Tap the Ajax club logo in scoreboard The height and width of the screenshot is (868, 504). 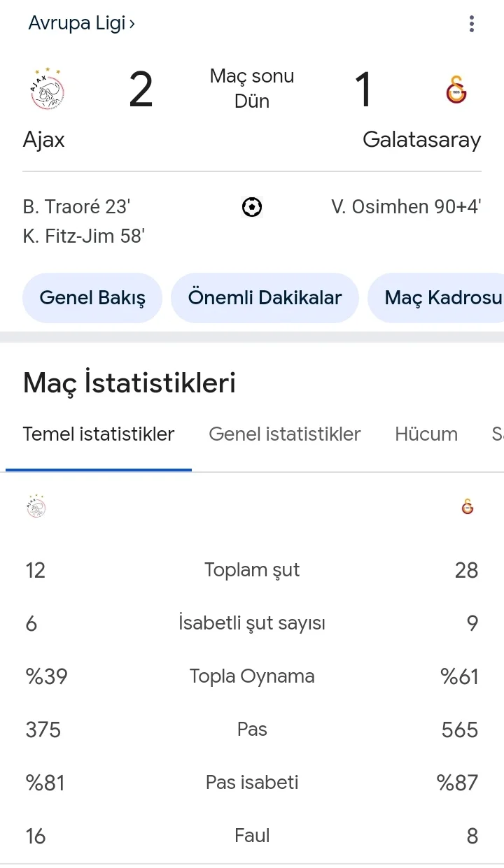[x=48, y=90]
